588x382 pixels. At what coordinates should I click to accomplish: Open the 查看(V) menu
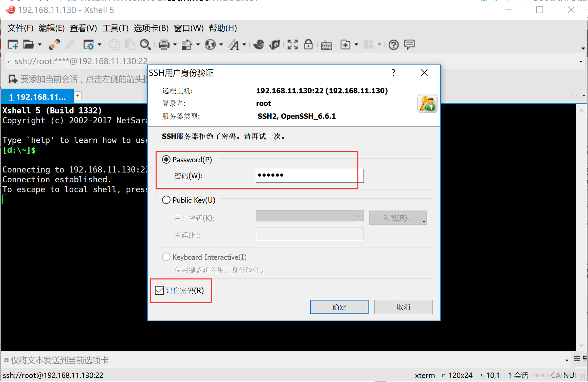coord(83,28)
